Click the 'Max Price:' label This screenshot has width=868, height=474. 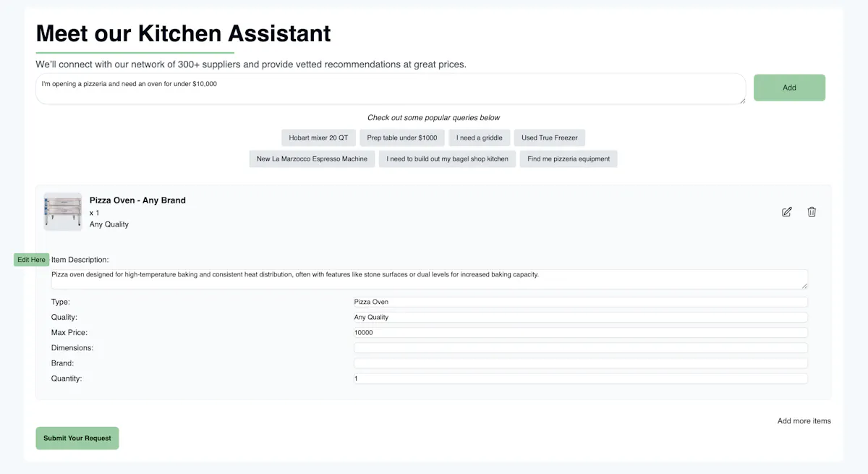tap(69, 333)
